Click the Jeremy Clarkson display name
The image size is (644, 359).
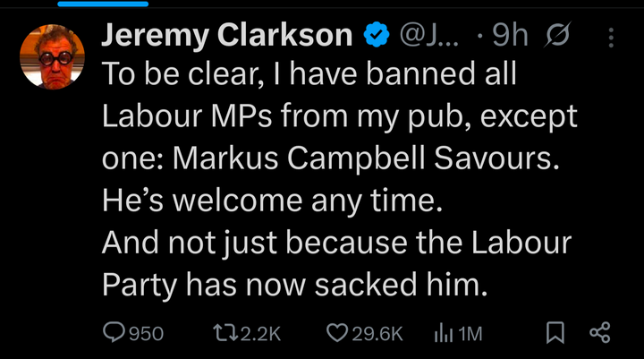click(227, 35)
